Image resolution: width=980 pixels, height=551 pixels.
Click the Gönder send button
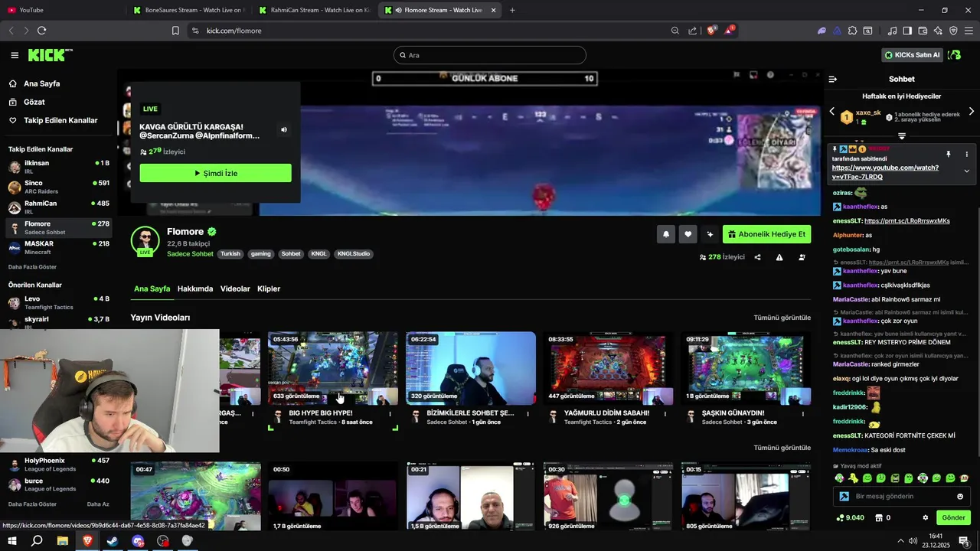point(953,518)
